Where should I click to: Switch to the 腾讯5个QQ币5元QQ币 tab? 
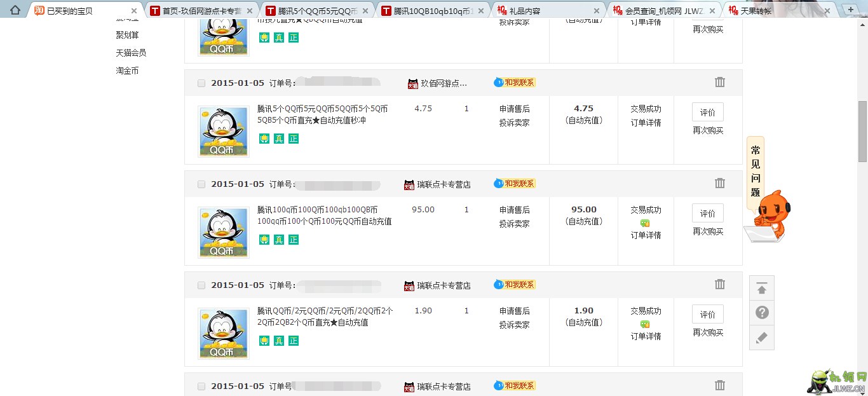click(316, 11)
